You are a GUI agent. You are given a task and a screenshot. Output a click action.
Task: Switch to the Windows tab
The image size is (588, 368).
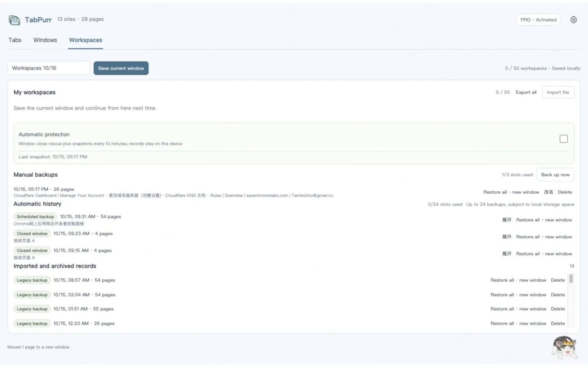click(45, 40)
